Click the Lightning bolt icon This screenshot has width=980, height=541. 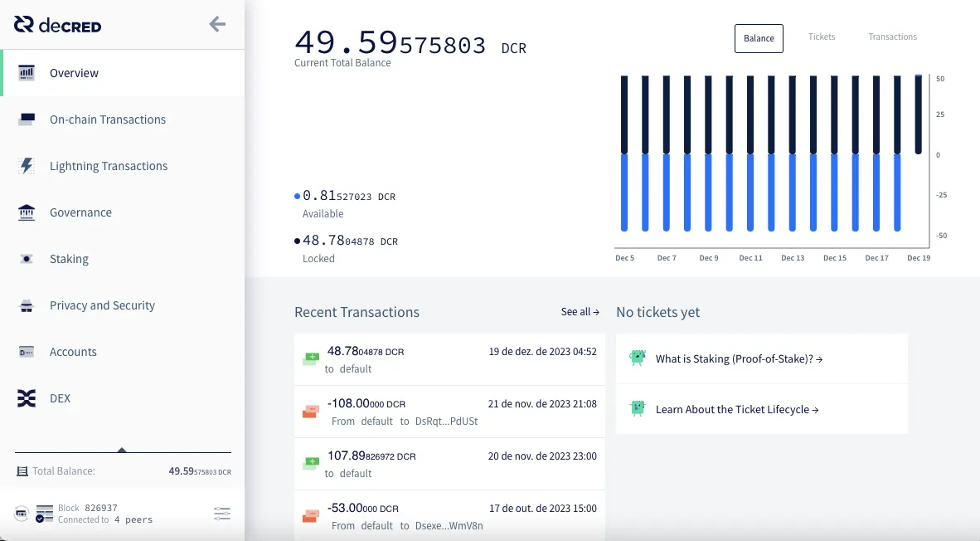click(x=27, y=166)
